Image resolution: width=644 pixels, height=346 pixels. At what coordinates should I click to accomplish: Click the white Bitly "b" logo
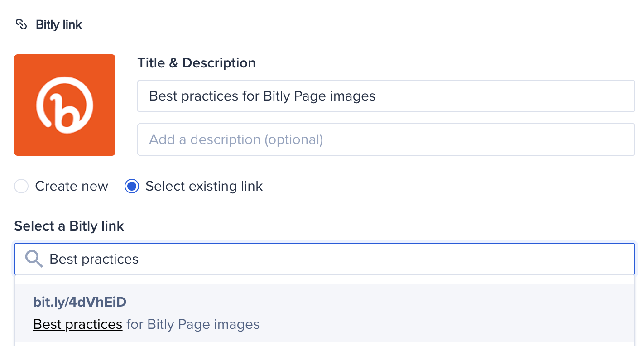click(x=65, y=105)
